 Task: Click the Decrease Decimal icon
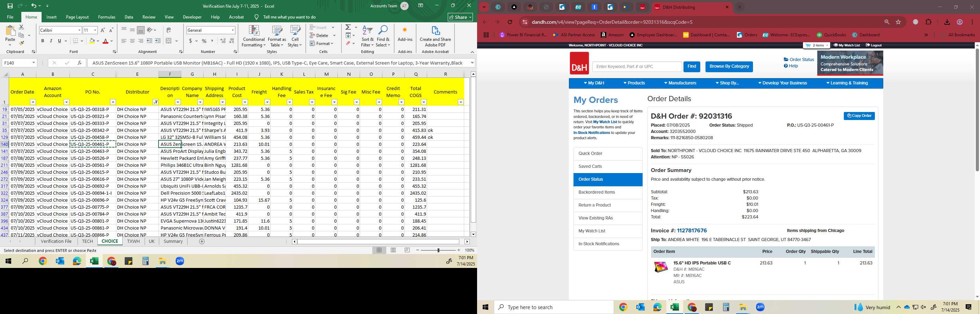point(232,41)
